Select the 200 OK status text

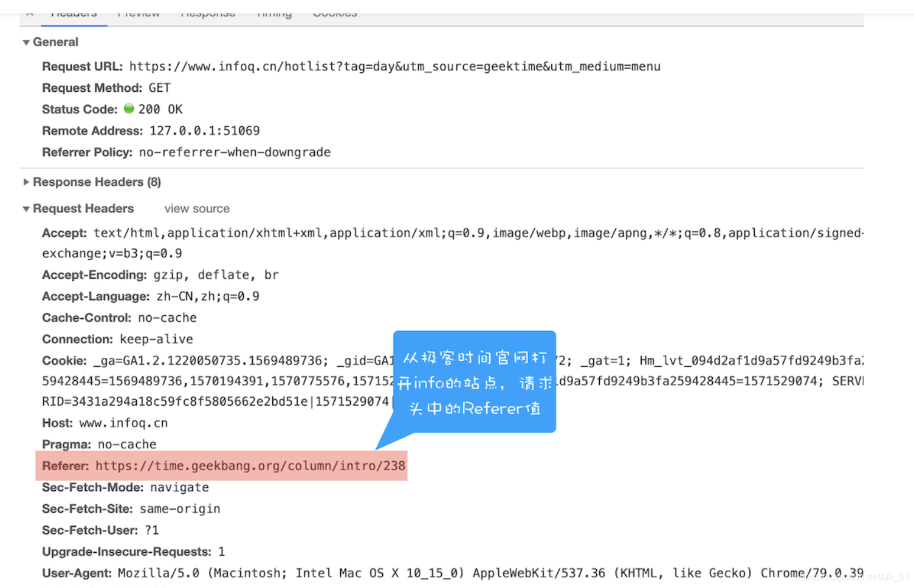click(160, 109)
